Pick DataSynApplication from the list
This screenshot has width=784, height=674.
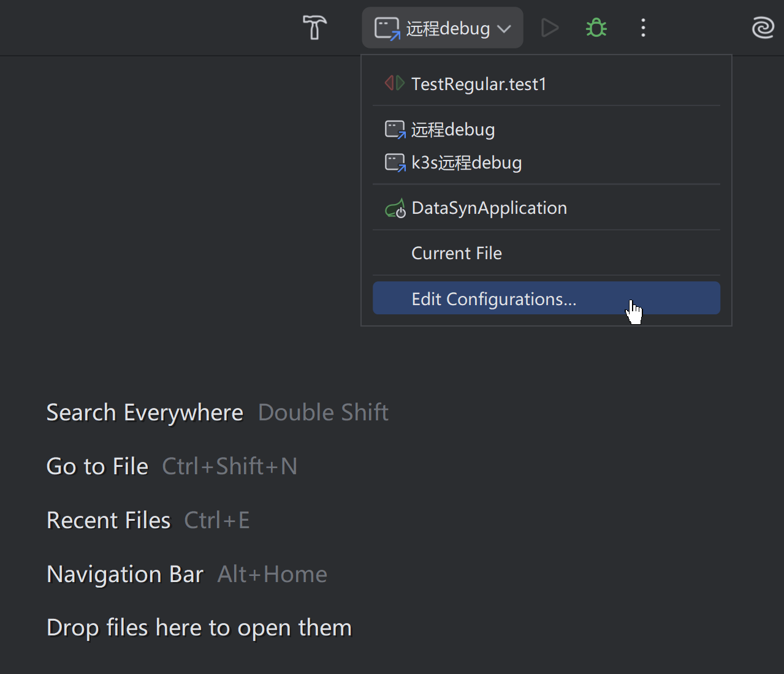tap(489, 208)
